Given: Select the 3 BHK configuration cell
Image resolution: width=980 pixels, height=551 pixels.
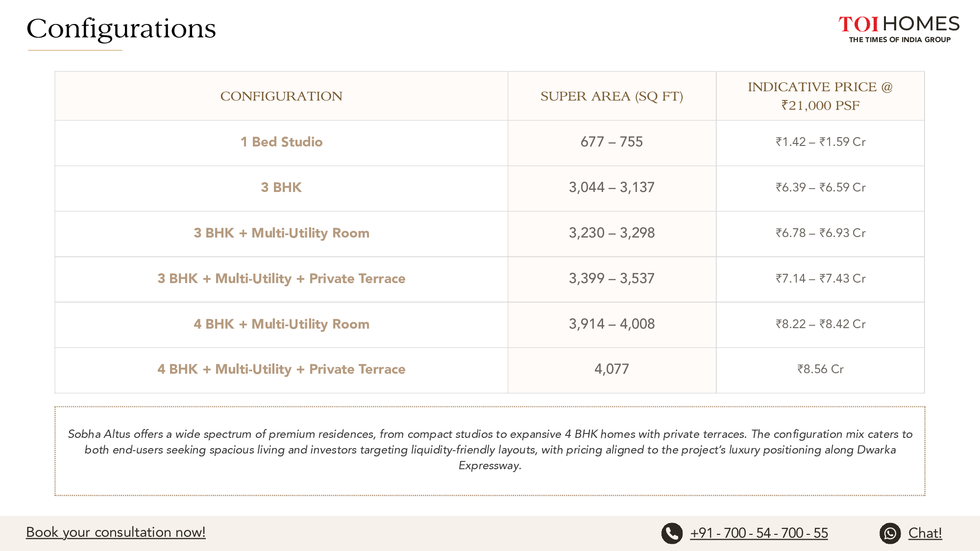Looking at the screenshot, I should pyautogui.click(x=281, y=188).
